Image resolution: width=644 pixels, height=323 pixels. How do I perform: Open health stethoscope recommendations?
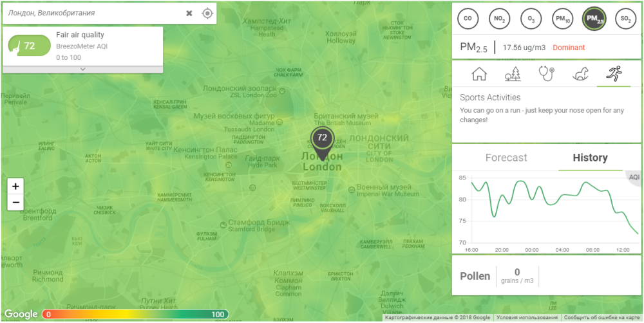tap(547, 74)
